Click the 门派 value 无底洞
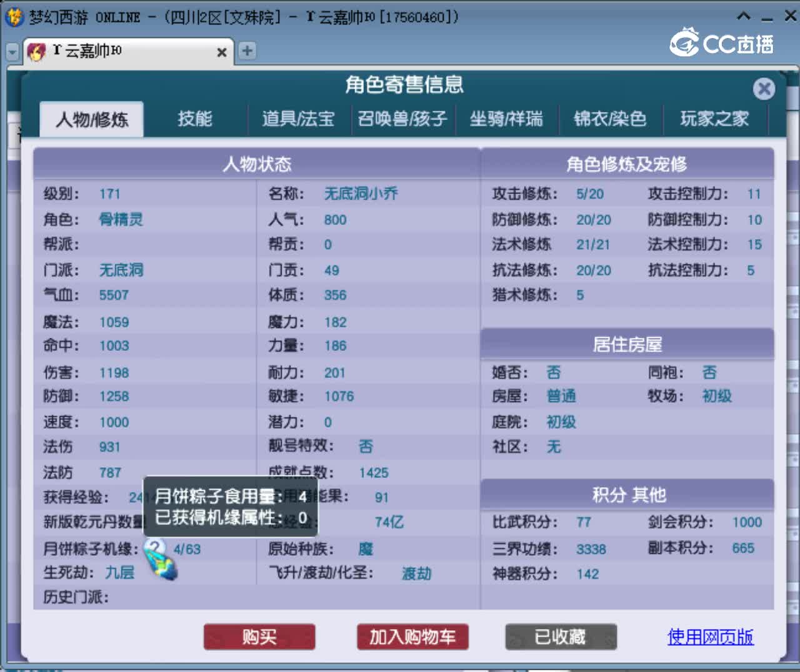 pos(121,270)
